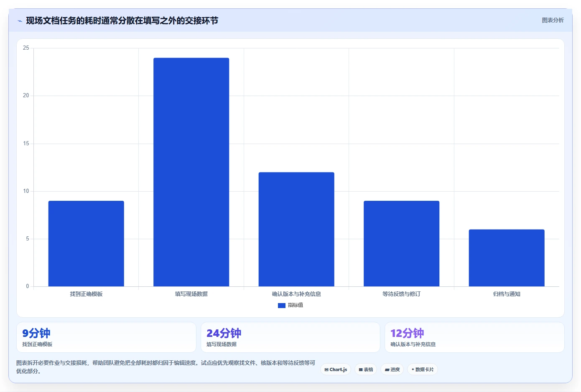This screenshot has width=581, height=392.
Task: Click the 填写现场数据 axis label
Action: click(x=191, y=294)
